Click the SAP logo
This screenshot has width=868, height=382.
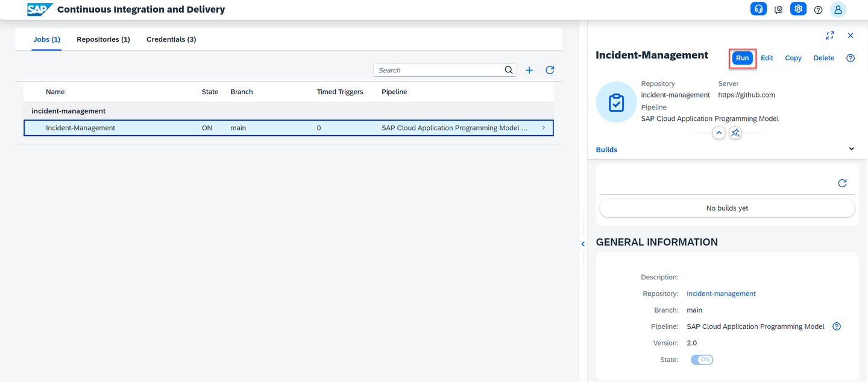[x=40, y=9]
